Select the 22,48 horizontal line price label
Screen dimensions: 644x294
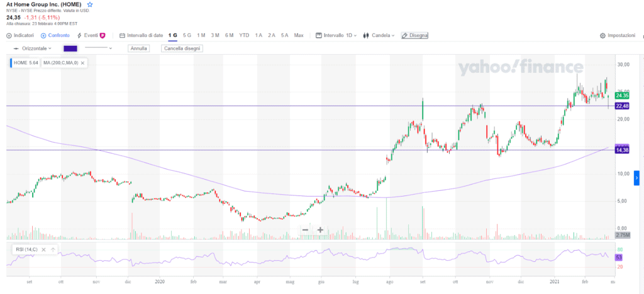point(622,106)
